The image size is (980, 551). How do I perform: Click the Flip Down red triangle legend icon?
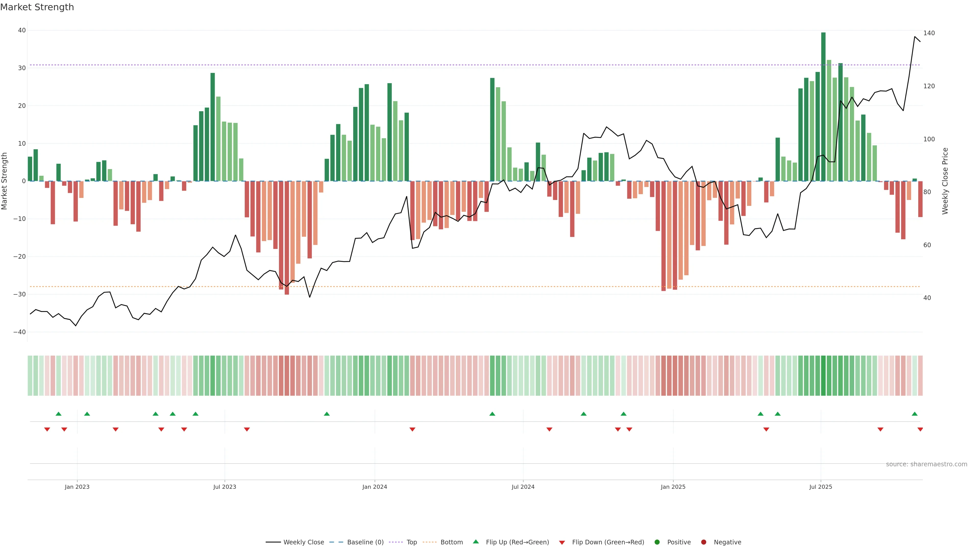pyautogui.click(x=562, y=543)
